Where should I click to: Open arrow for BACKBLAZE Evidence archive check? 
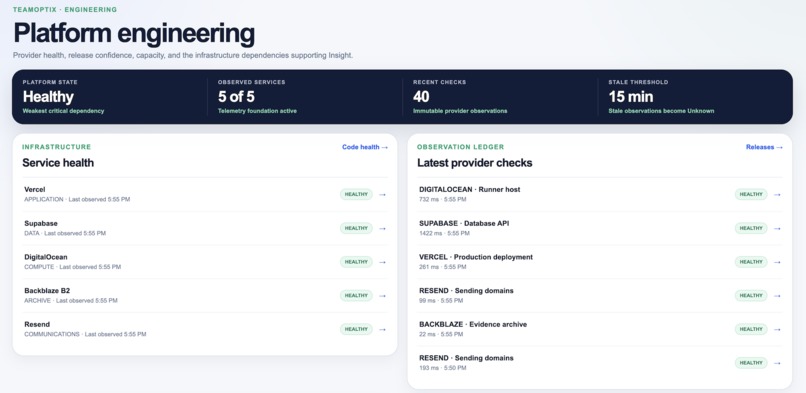(777, 329)
